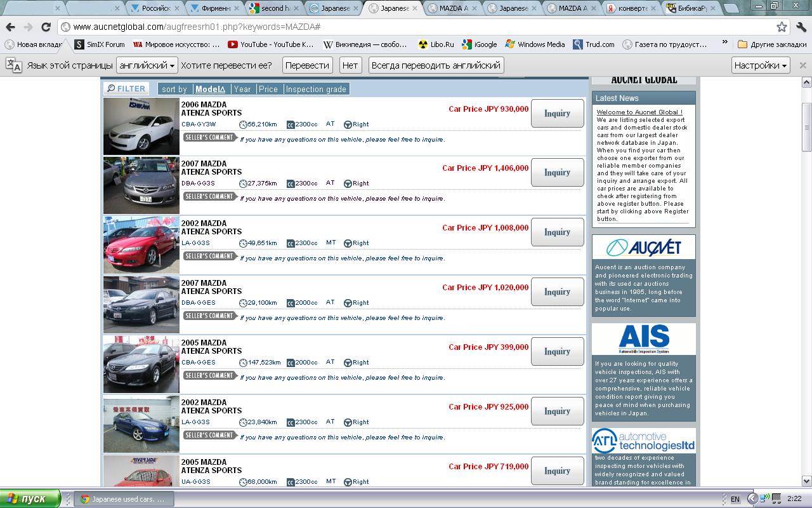
Task: Open the Мировое искусство bookmark
Action: [x=176, y=44]
